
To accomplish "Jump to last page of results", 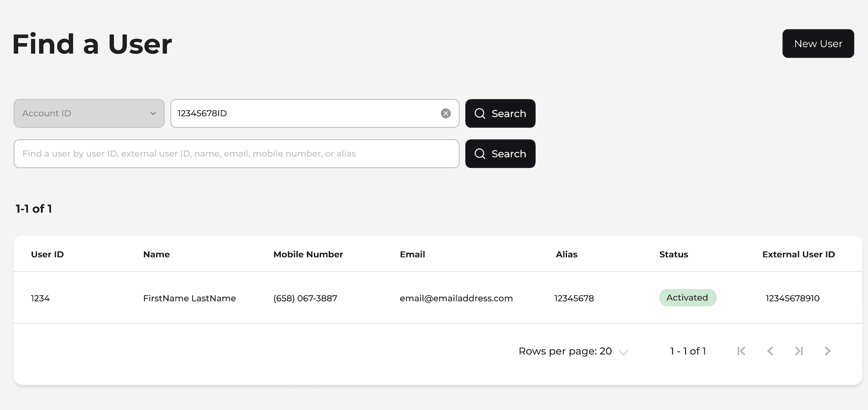I will [799, 351].
